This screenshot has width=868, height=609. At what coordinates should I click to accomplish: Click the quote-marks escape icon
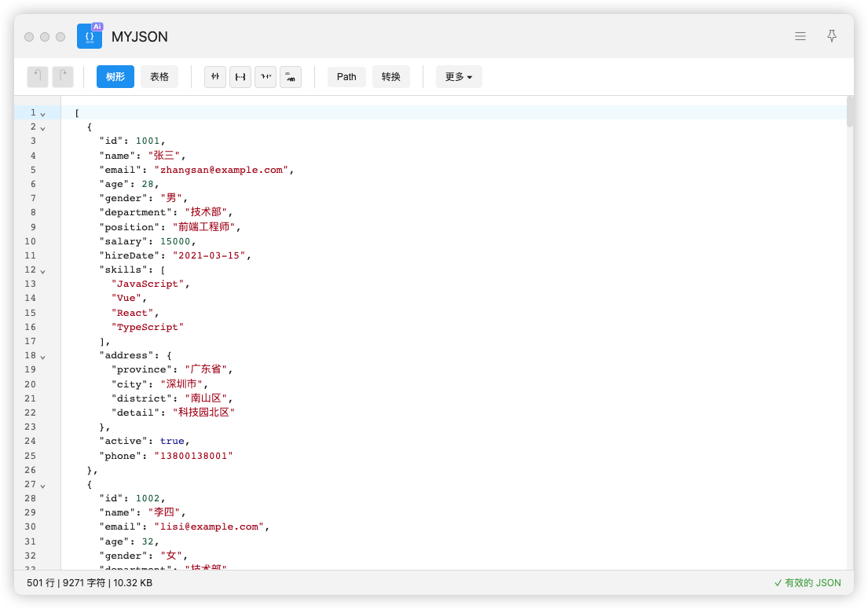click(266, 76)
